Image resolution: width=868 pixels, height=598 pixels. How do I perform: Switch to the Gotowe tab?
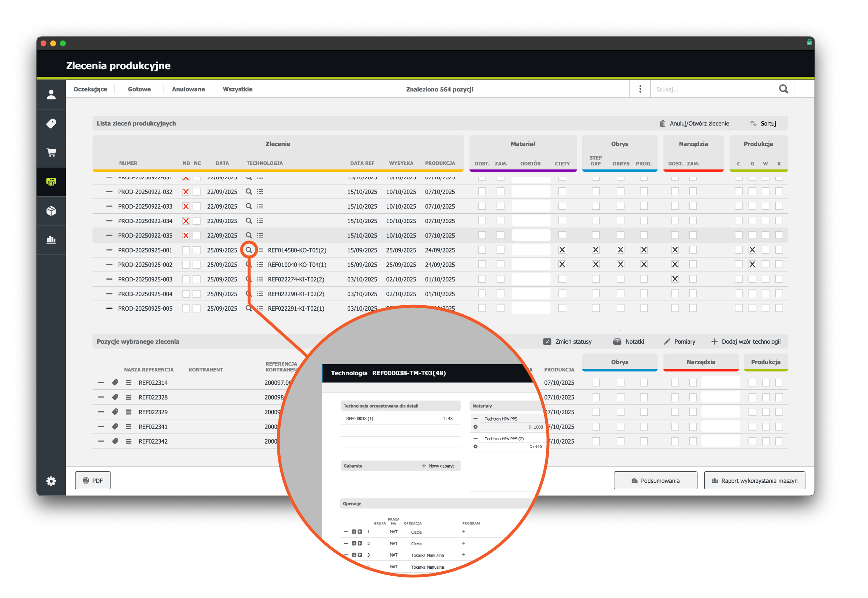coord(139,89)
